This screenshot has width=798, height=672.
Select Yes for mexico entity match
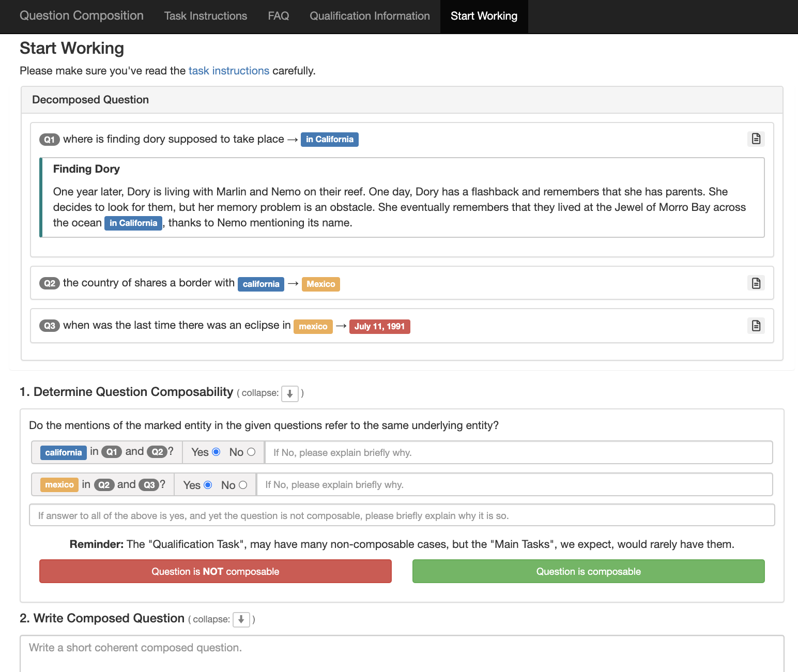(x=208, y=485)
